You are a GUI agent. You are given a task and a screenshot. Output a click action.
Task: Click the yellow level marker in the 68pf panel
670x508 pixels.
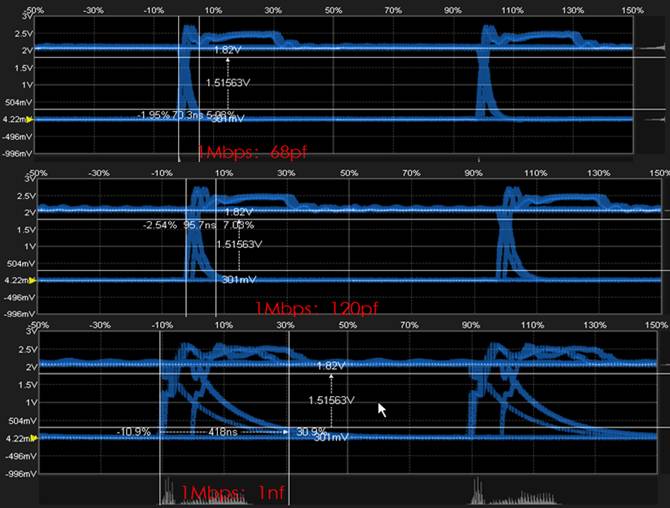[31, 119]
